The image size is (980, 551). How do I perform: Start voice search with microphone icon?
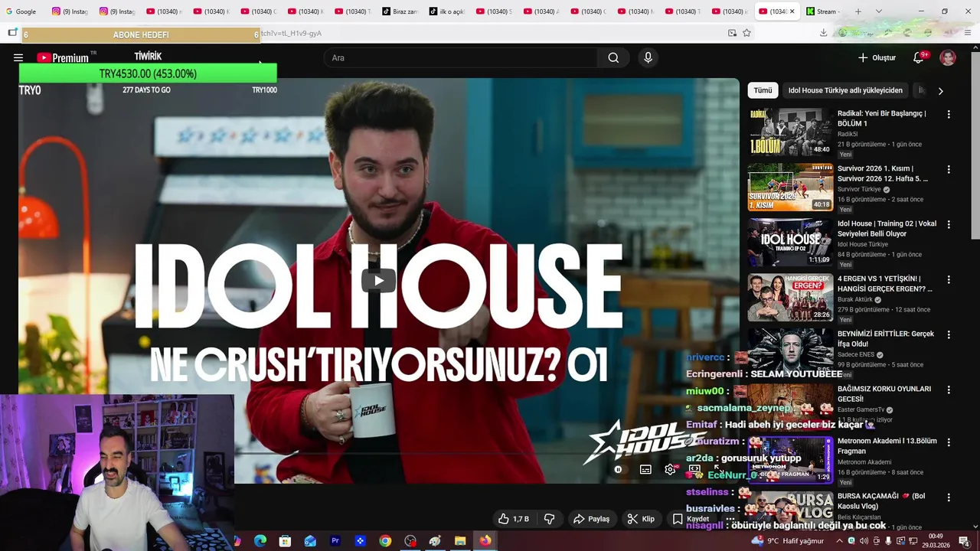tap(648, 57)
